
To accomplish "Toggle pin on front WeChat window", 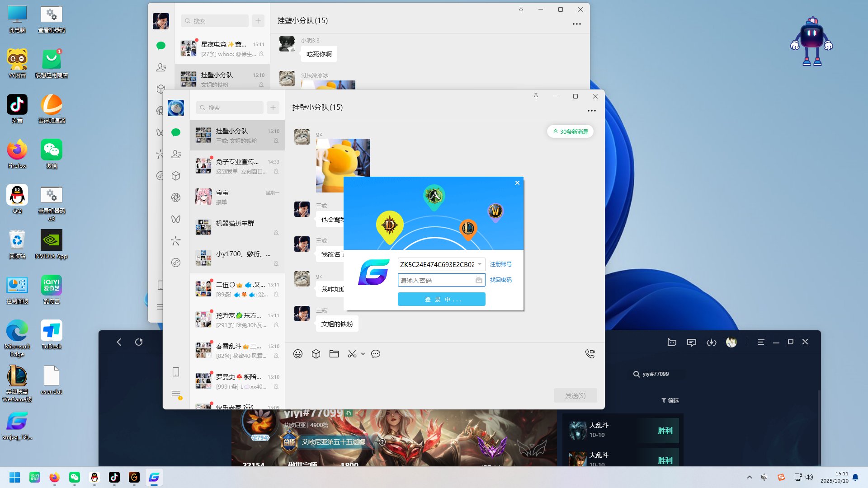I will pyautogui.click(x=536, y=96).
